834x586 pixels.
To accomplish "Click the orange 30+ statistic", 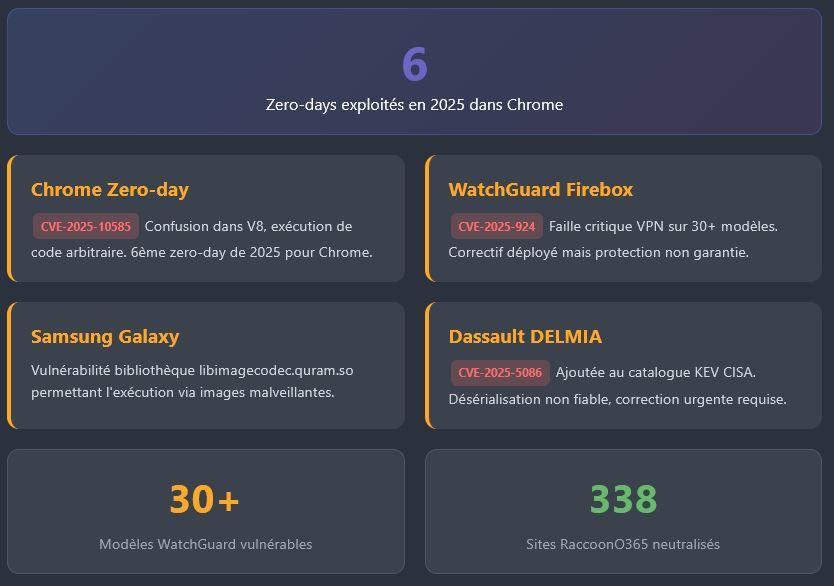I will coord(205,499).
